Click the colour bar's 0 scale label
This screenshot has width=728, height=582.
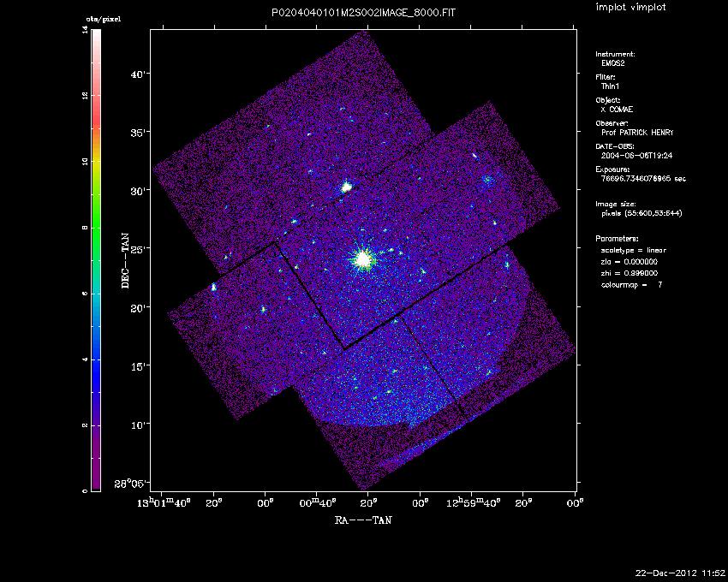click(85, 491)
